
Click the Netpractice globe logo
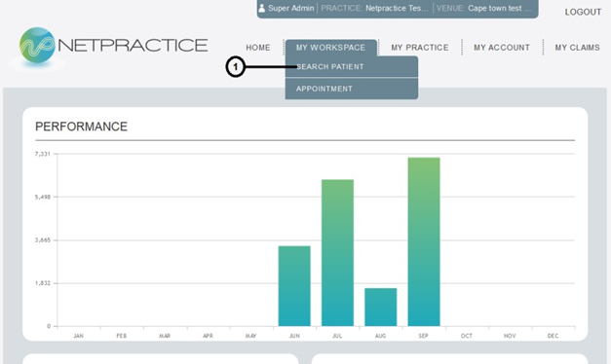pyautogui.click(x=37, y=45)
